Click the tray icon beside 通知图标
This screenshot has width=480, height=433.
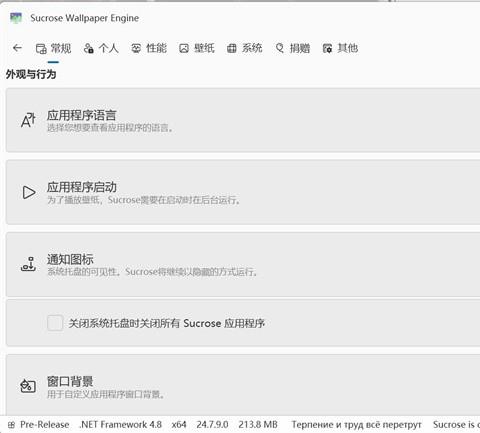pos(28,264)
